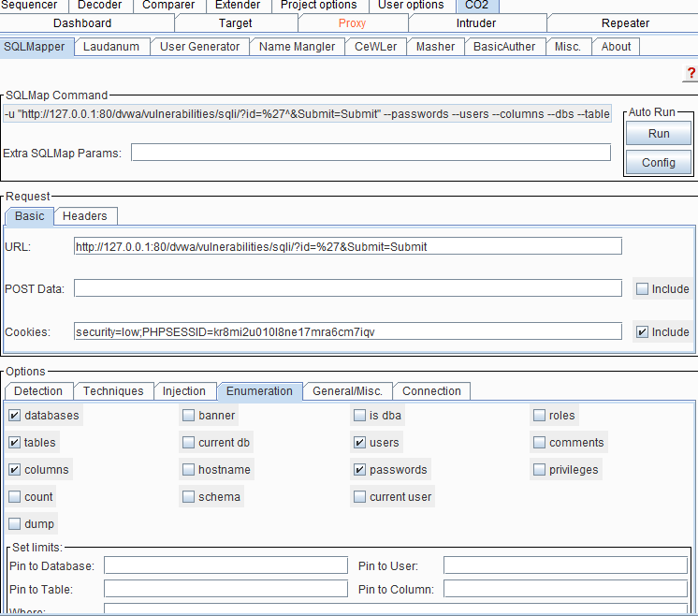Open the Techniques options tab
Viewport: 698px width, 616px height.
point(113,391)
